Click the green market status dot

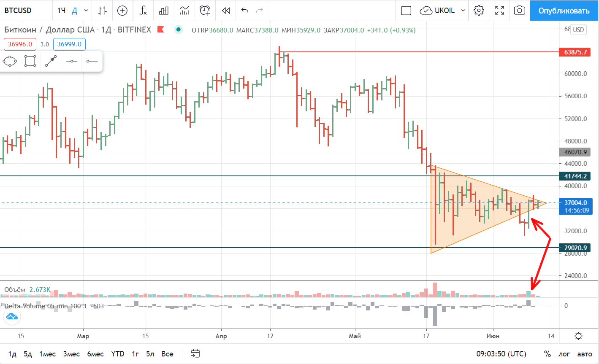pyautogui.click(x=179, y=30)
